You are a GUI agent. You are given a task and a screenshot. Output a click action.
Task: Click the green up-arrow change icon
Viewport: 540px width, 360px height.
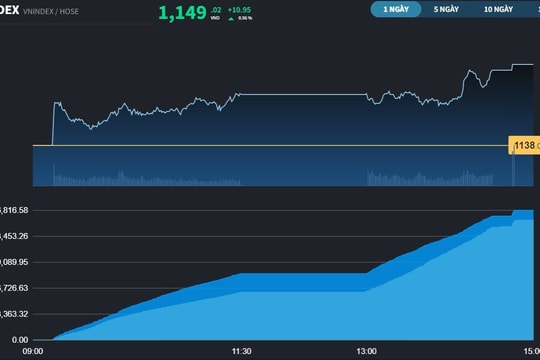pyautogui.click(x=231, y=19)
